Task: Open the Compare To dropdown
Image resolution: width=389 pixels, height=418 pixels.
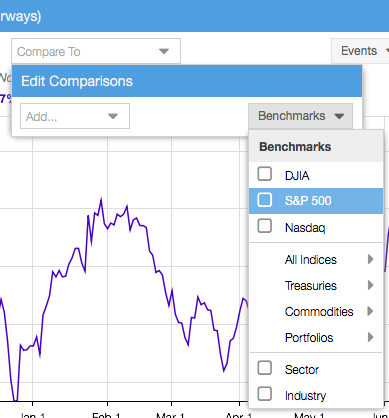Action: tap(96, 51)
